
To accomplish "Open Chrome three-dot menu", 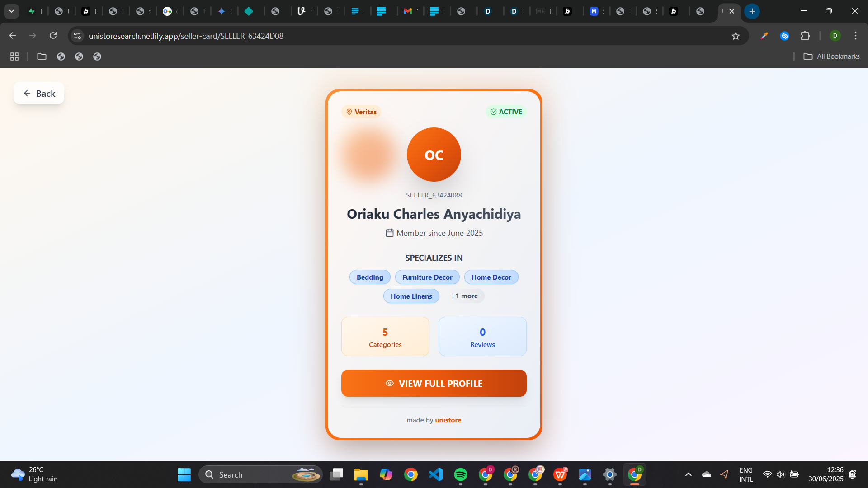I will pyautogui.click(x=855, y=36).
